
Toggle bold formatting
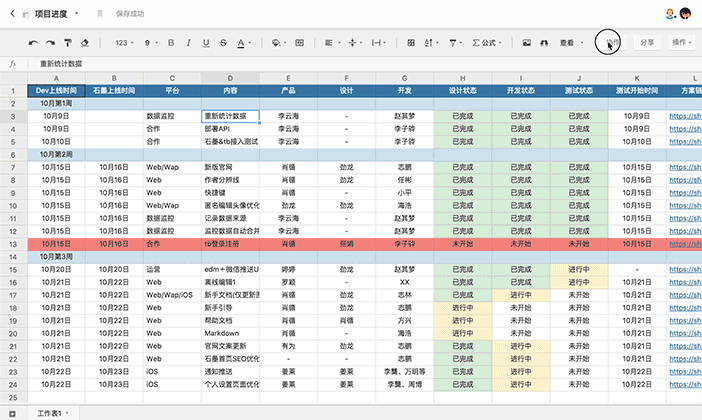tap(171, 43)
